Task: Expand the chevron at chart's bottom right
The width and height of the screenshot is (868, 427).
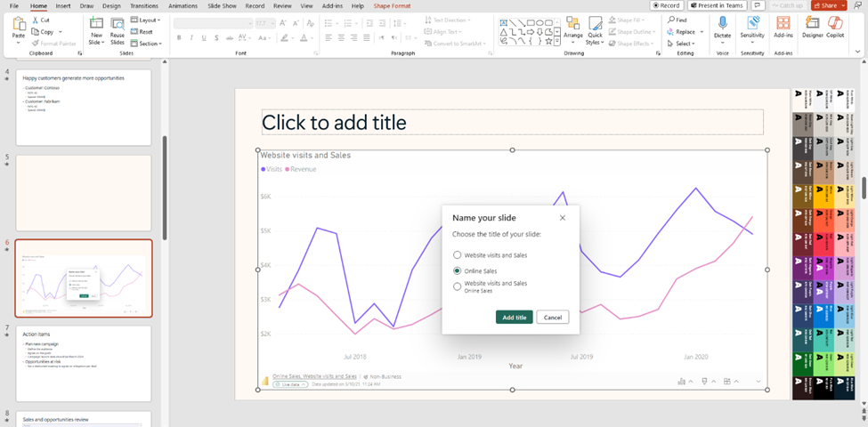Action: pos(758,381)
